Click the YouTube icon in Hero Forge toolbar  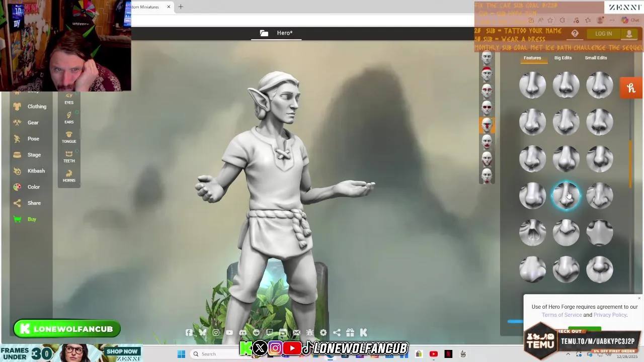(x=229, y=332)
